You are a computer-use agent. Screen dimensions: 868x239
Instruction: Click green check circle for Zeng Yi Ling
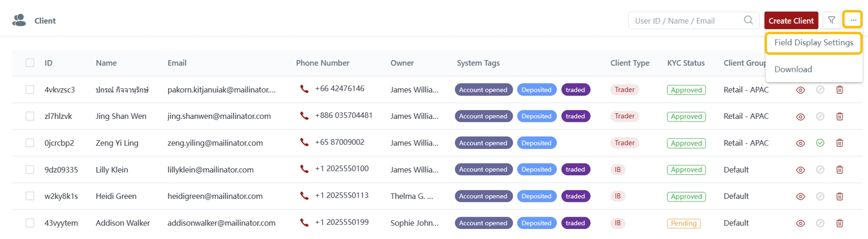820,143
